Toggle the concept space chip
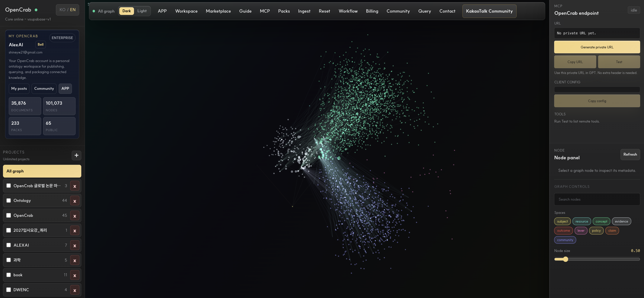The height and width of the screenshot is (298, 644). click(601, 221)
